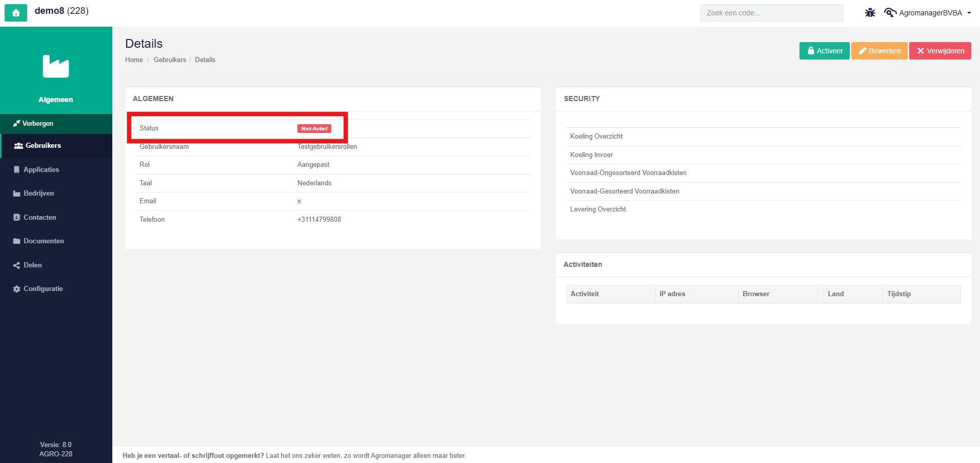Open Documenten in the sidebar
The width and height of the screenshot is (980, 463).
pos(56,241)
